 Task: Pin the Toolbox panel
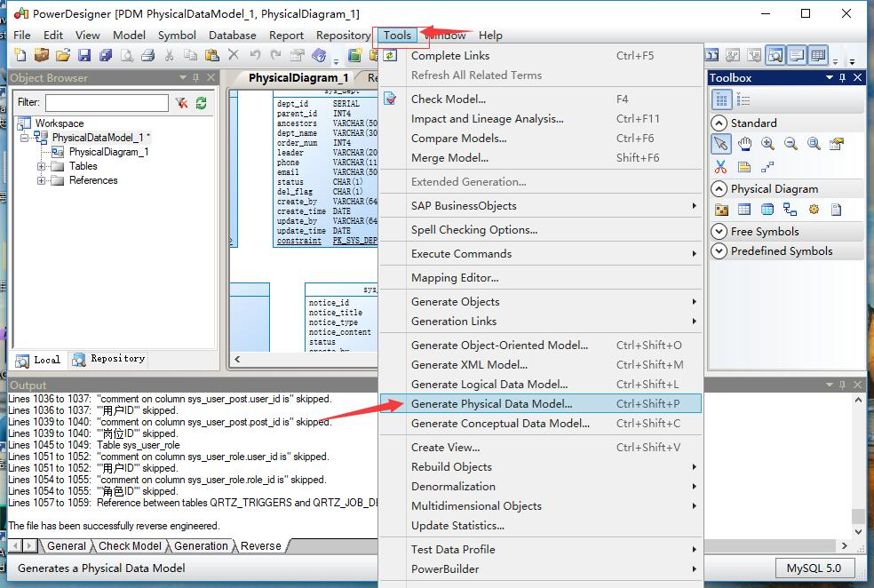[x=842, y=77]
